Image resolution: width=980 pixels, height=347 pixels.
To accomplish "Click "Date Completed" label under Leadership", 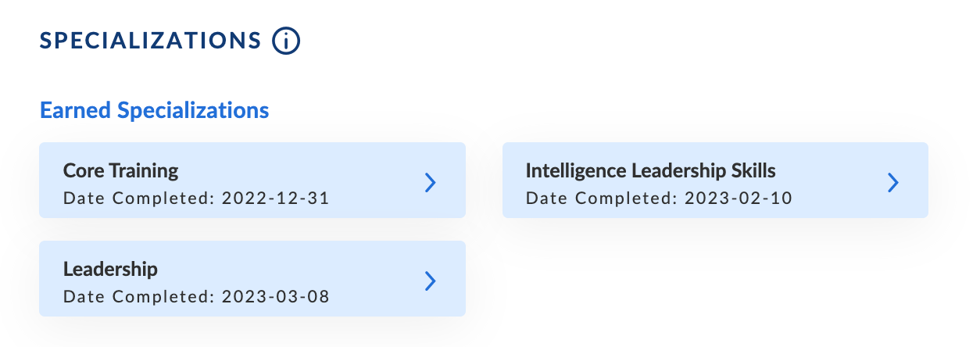I will (138, 297).
